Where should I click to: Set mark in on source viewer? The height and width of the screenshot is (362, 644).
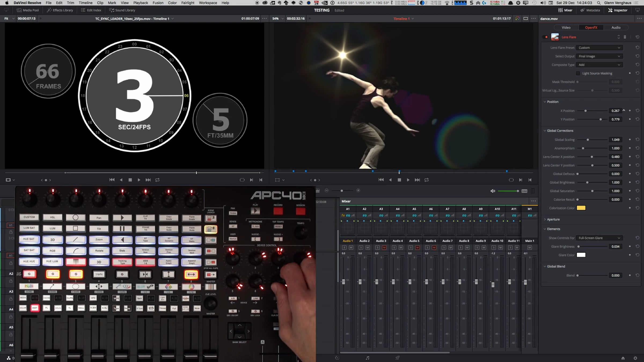pos(251,180)
